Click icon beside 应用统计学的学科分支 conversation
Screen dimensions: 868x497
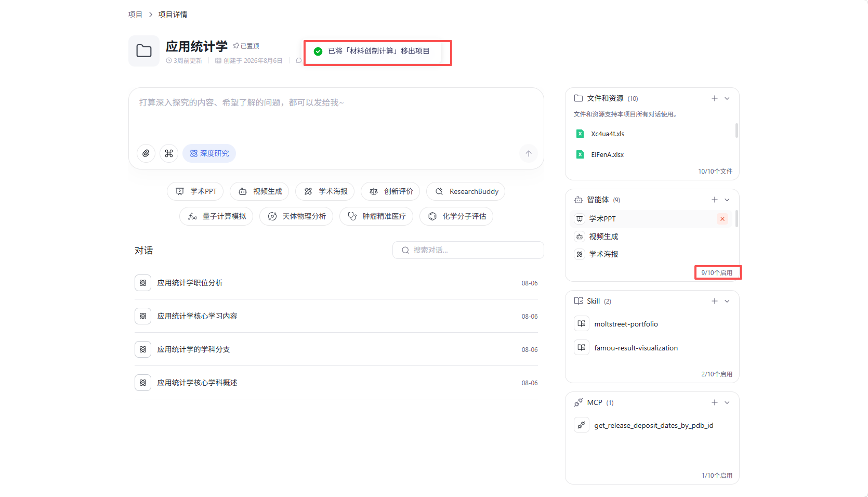143,349
